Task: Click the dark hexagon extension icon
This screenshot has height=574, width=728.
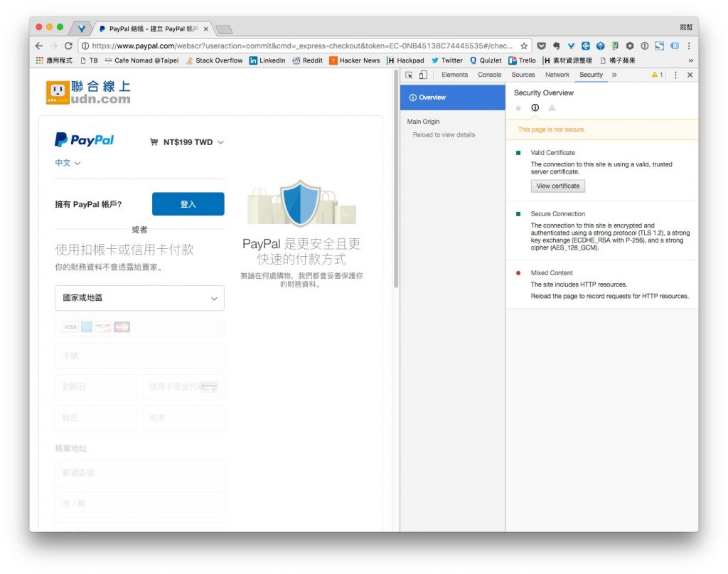Action: click(630, 46)
